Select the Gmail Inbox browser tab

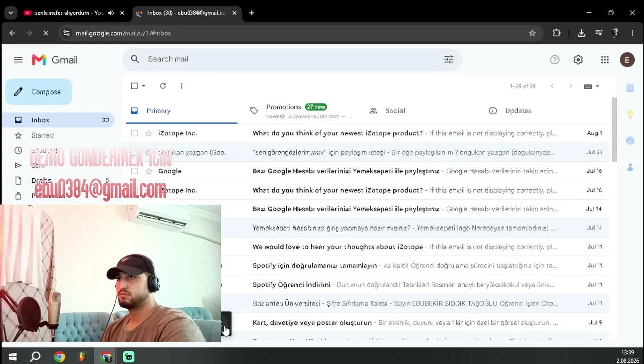pyautogui.click(x=186, y=13)
